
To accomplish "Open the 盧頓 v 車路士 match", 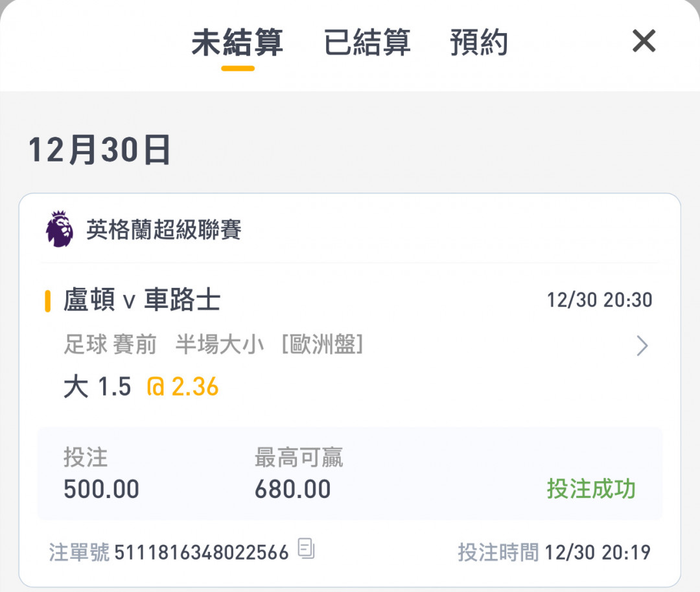I will (x=142, y=300).
